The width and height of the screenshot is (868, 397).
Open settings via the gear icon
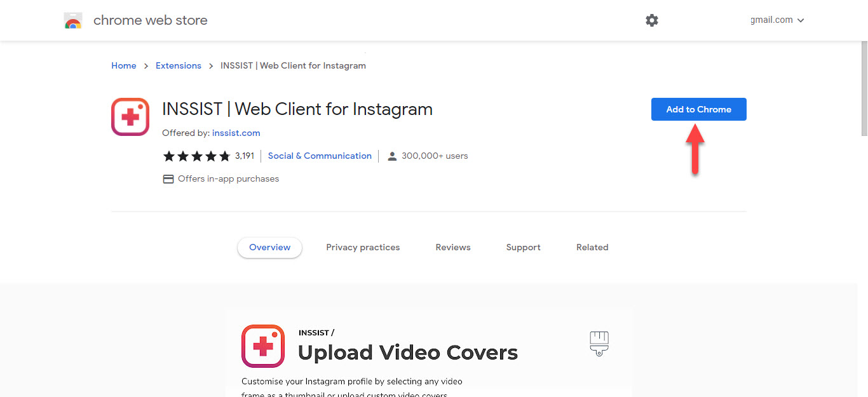(652, 20)
